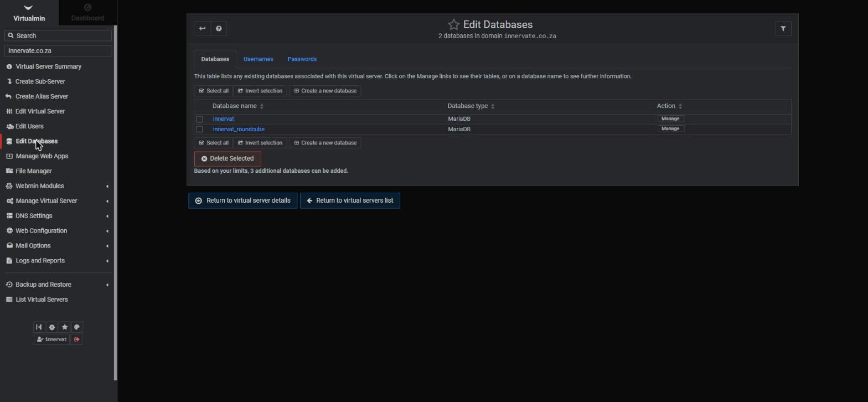Sort by Database name column arrows
868x402 pixels.
click(x=262, y=106)
